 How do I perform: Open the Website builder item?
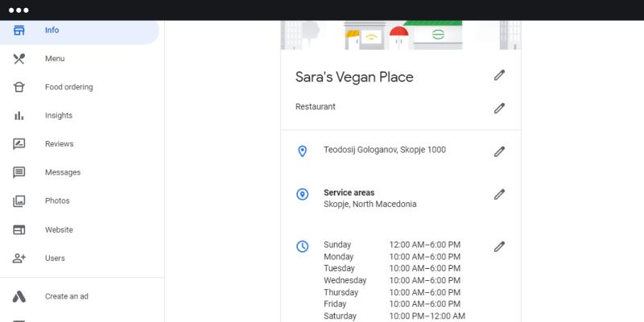59,230
